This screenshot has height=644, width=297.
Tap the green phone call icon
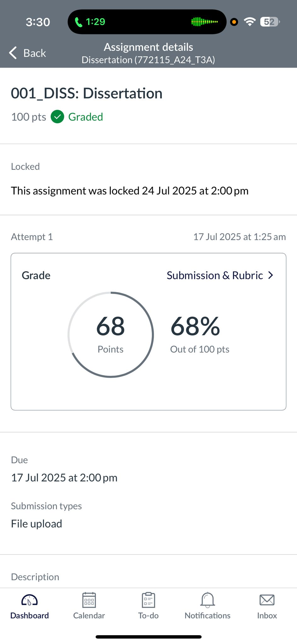click(78, 22)
